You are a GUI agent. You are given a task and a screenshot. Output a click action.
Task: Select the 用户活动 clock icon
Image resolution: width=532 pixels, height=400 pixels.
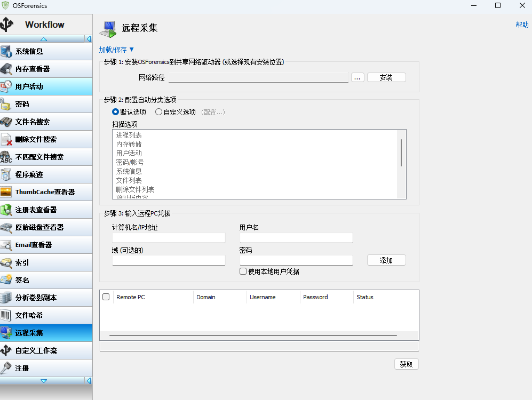(x=6, y=86)
